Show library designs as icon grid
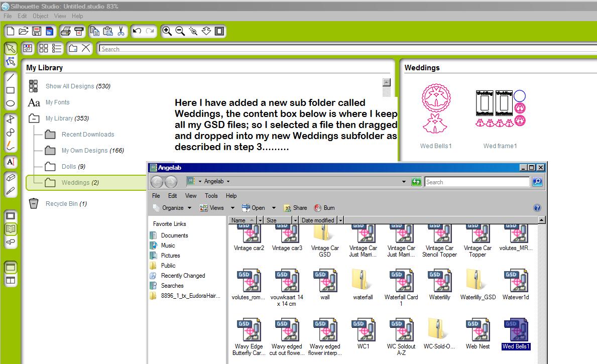The image size is (597, 364). (x=44, y=48)
